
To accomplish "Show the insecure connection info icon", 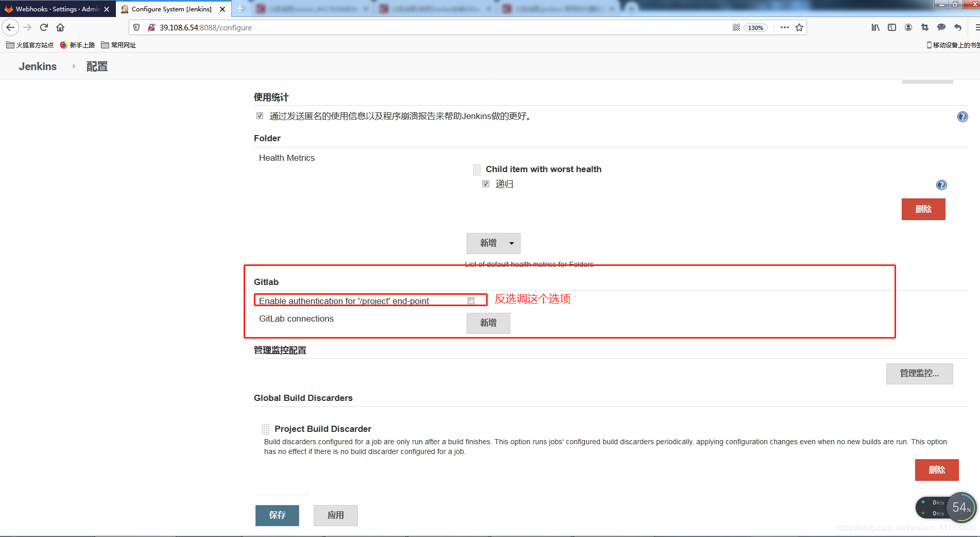I will [x=151, y=27].
